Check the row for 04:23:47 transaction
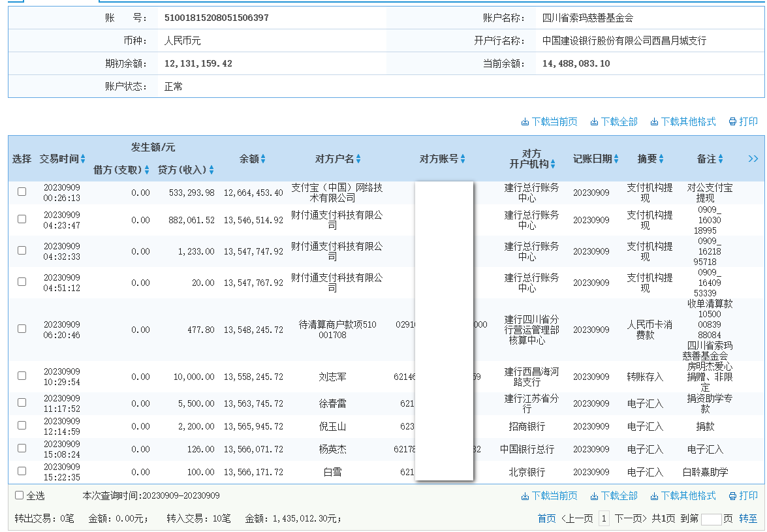Screen dimensions: 767x532 coord(22,219)
